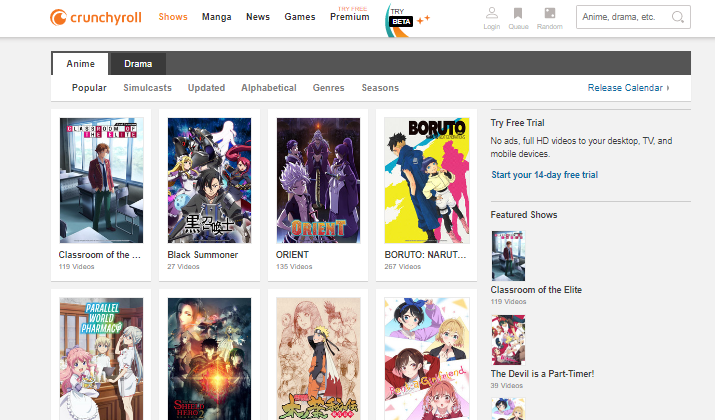This screenshot has height=420, width=715.
Task: Click The Devil is a Part-Timer! thumbnail
Action: [x=508, y=340]
